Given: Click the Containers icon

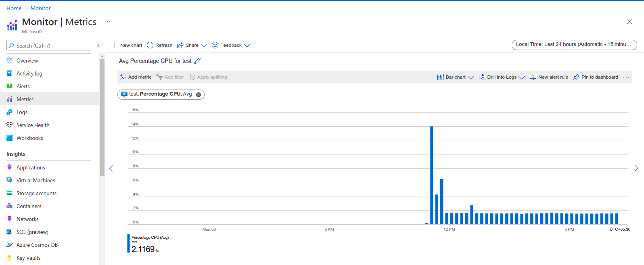Looking at the screenshot, I should [10, 206].
